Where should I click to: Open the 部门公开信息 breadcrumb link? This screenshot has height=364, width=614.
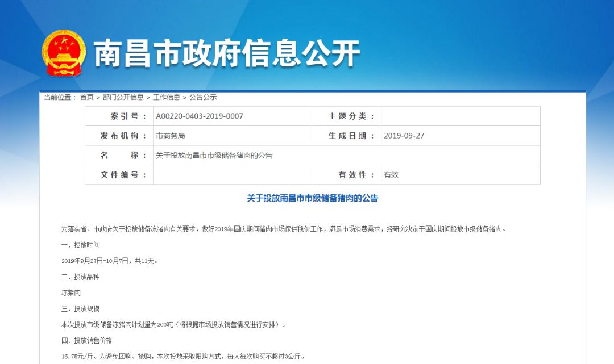(123, 97)
